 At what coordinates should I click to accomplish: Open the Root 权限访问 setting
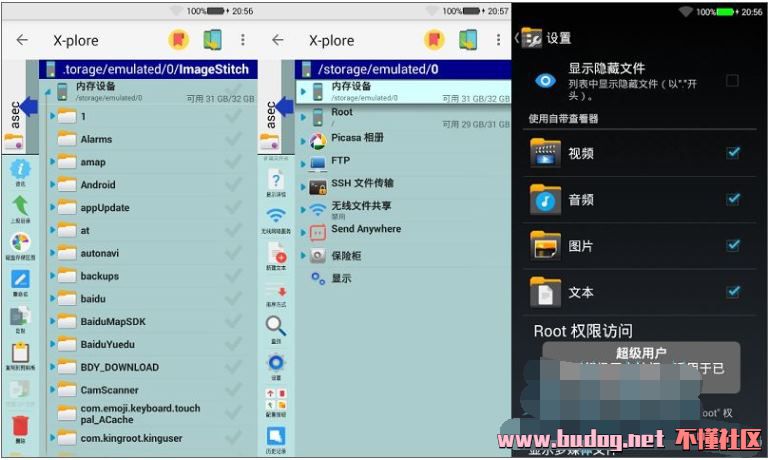tap(583, 331)
